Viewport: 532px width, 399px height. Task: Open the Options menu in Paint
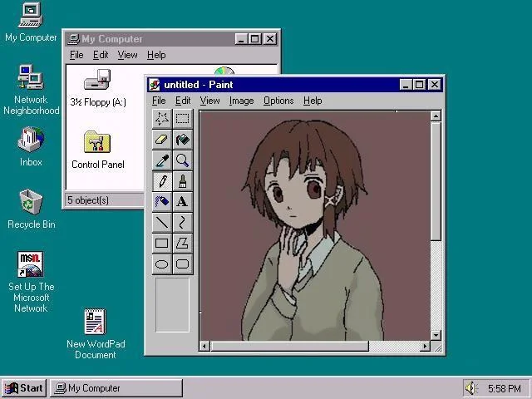coord(278,101)
